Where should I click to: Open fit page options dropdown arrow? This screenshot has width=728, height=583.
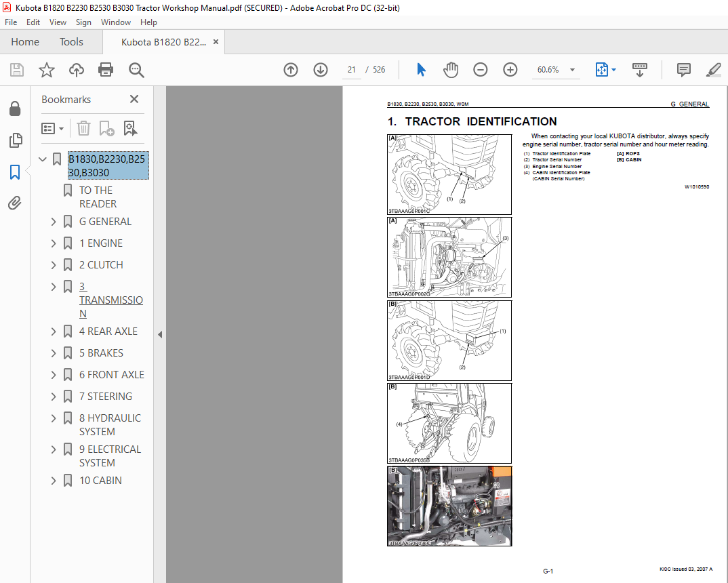pos(614,70)
